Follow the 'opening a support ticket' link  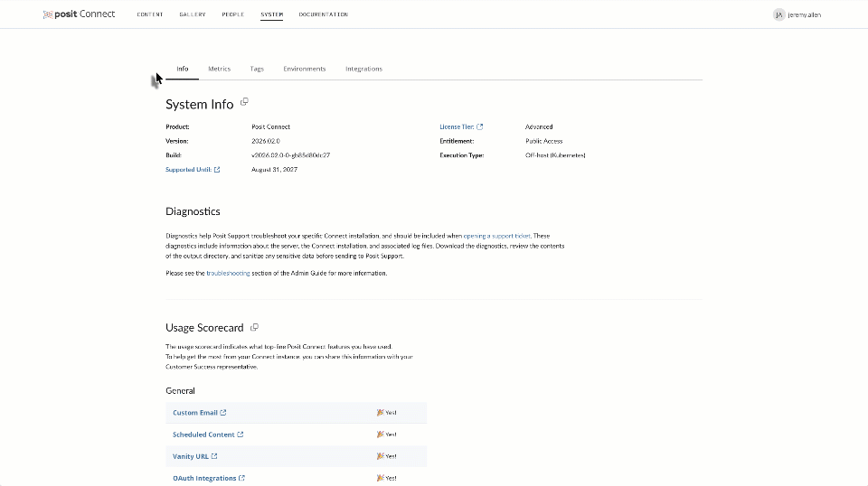click(x=496, y=236)
